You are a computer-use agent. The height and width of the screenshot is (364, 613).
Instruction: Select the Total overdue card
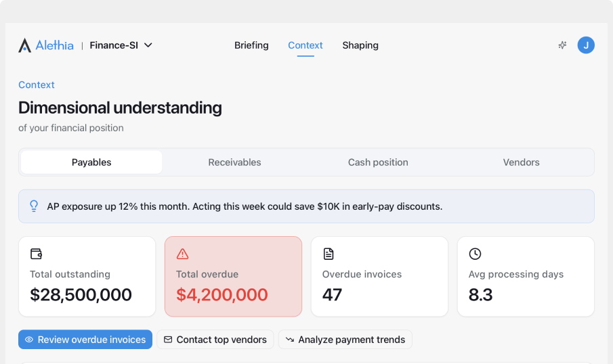click(234, 277)
